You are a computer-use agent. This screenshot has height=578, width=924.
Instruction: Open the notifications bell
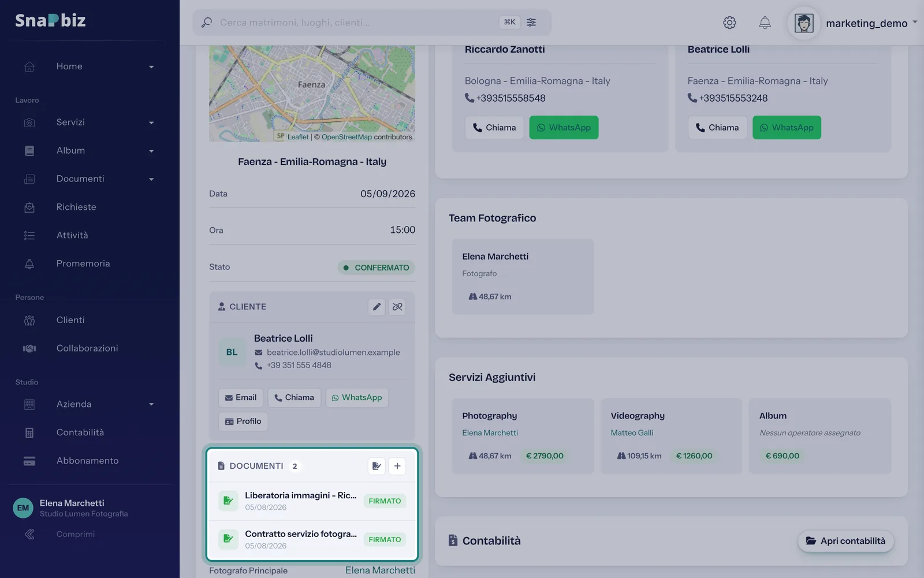[765, 23]
